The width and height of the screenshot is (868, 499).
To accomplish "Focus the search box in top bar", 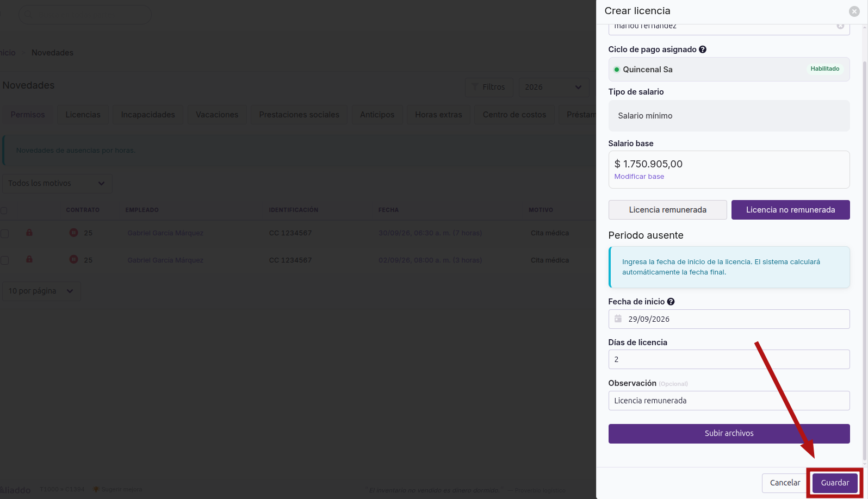I will (85, 15).
